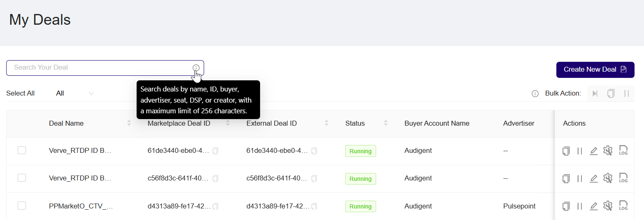
Task: Check the box for deal c56f8d3c-641f-40…
Action: point(22,178)
